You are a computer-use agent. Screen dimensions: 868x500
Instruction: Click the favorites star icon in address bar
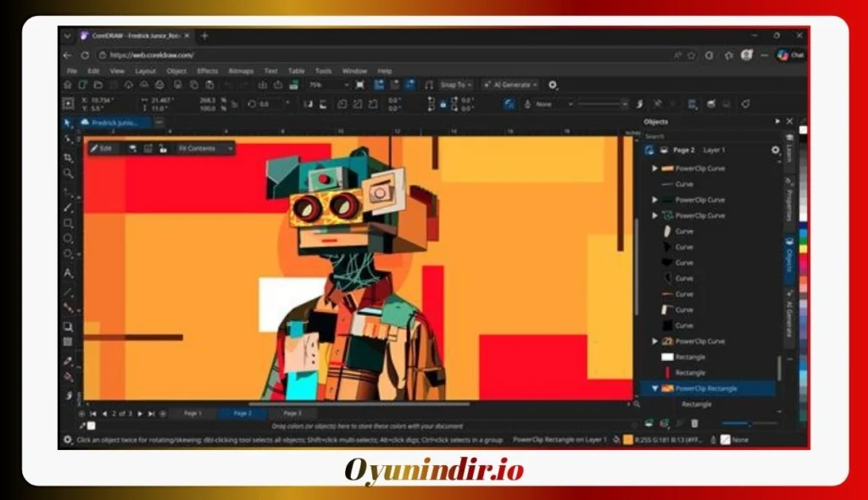692,55
